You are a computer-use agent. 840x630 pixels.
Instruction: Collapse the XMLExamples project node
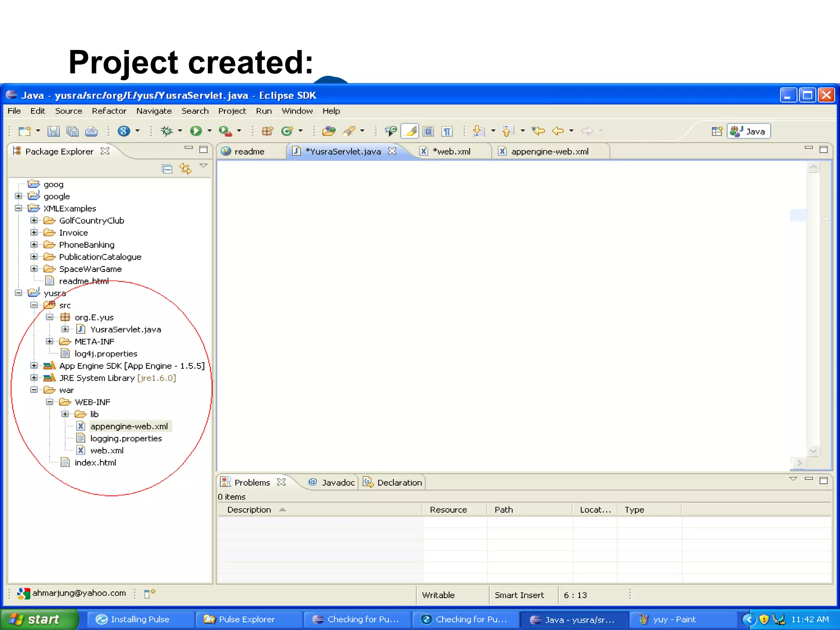coord(18,208)
